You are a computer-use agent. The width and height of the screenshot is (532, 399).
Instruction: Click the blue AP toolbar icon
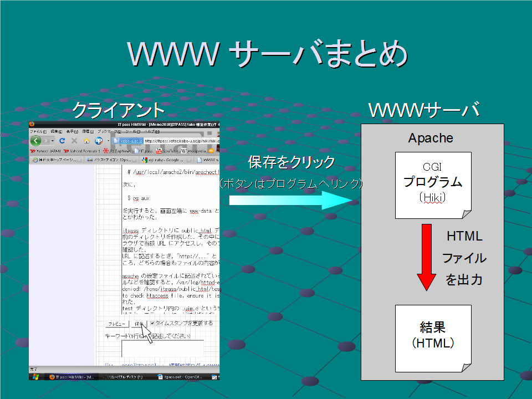click(99, 141)
